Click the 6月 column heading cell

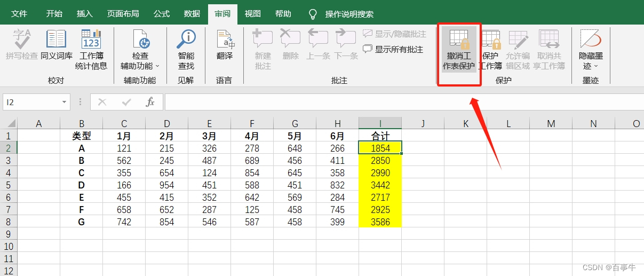point(338,136)
